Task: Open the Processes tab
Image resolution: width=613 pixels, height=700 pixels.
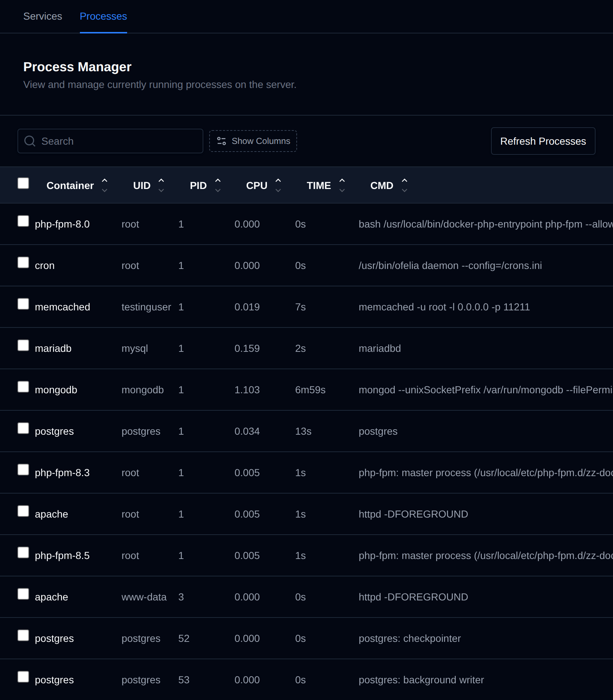Action: tap(103, 16)
